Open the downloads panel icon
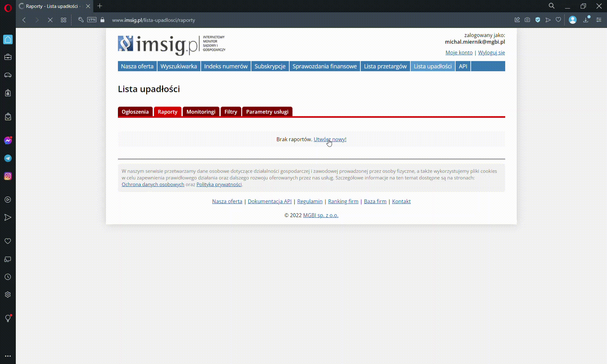This screenshot has width=607, height=364. (586, 20)
